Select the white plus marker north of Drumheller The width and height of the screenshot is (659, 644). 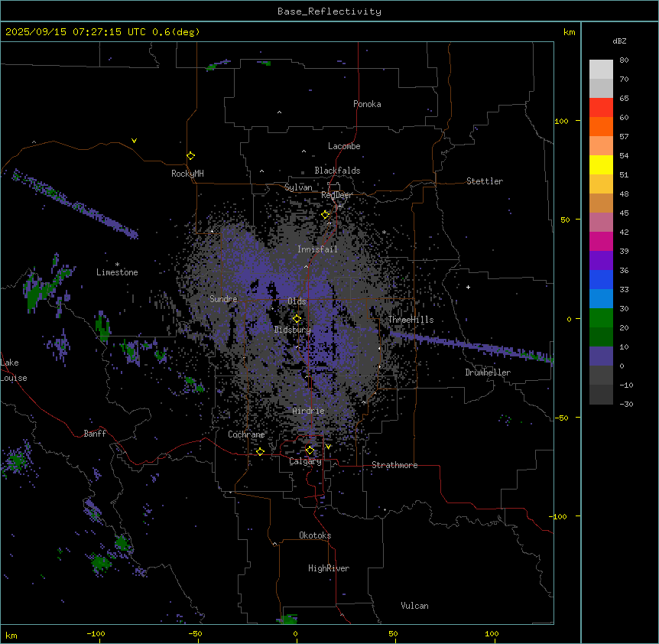pos(468,287)
